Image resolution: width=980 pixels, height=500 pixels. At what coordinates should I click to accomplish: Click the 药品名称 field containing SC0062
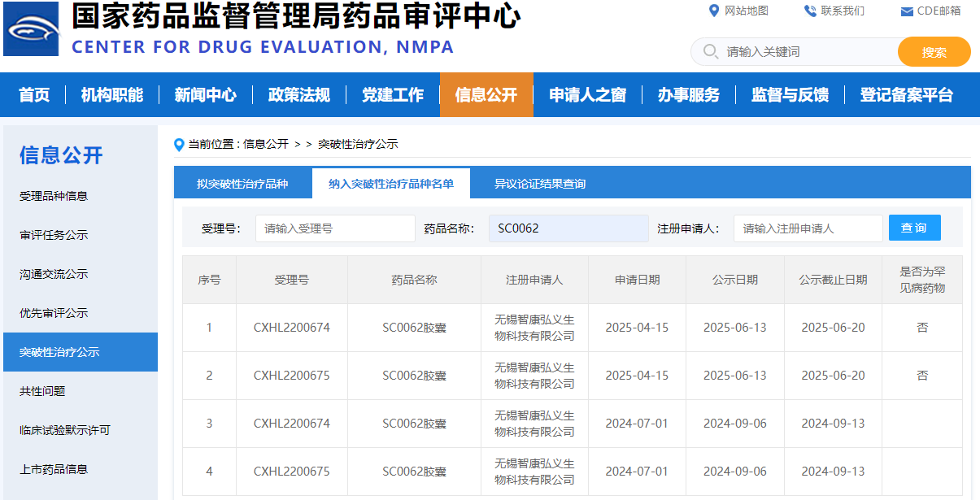click(568, 228)
